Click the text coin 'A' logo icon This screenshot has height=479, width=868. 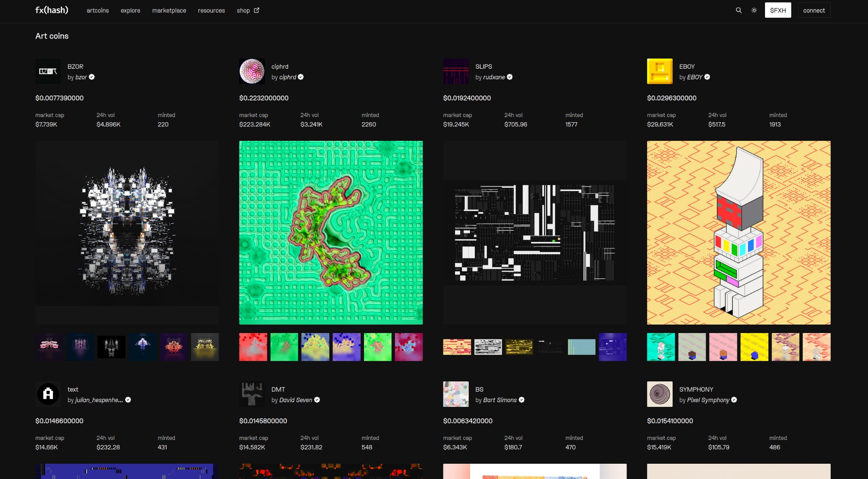[x=48, y=394]
